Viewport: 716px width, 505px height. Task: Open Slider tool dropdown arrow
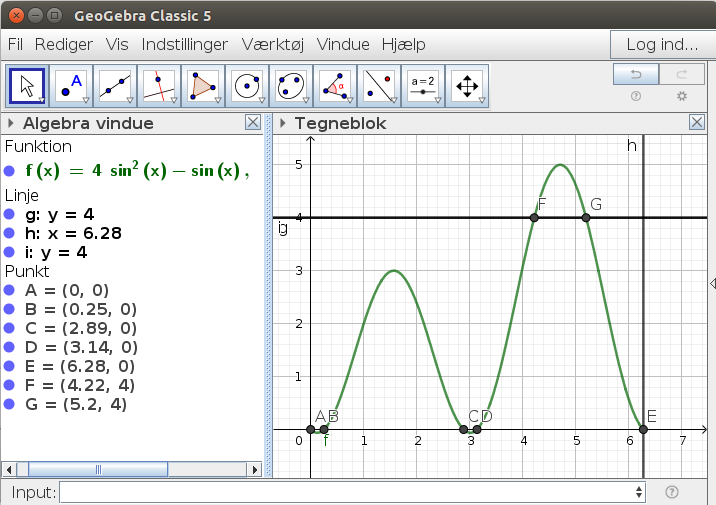pos(438,100)
